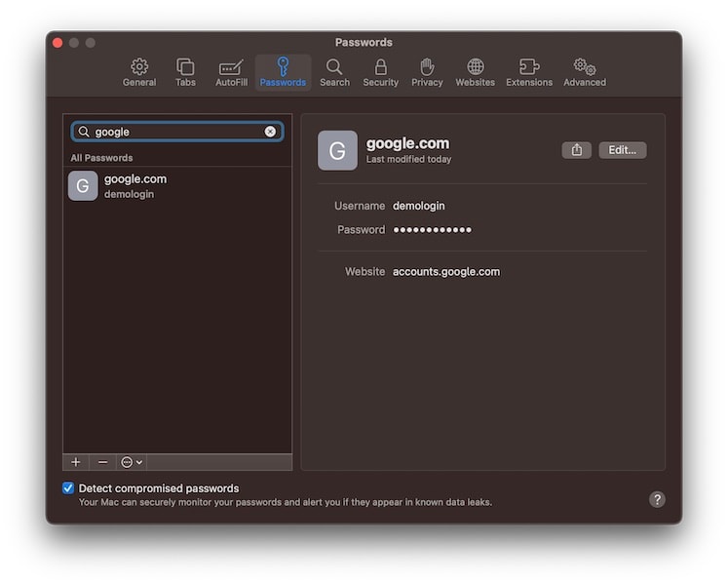Open the Advanced gears pane

pyautogui.click(x=585, y=72)
